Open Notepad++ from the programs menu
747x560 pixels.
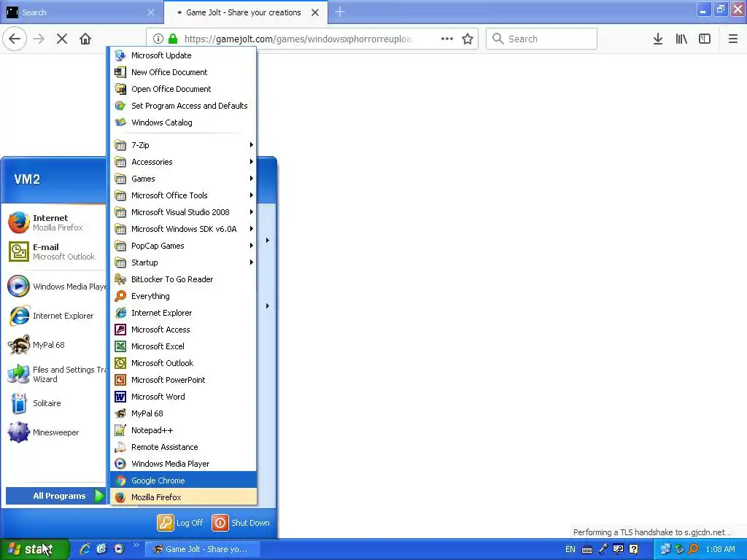pos(183,430)
